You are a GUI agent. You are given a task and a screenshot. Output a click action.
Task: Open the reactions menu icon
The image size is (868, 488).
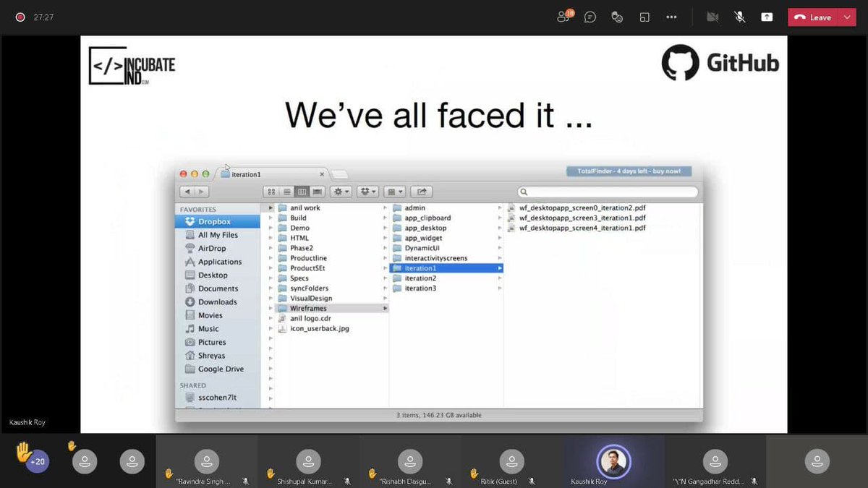click(x=617, y=17)
